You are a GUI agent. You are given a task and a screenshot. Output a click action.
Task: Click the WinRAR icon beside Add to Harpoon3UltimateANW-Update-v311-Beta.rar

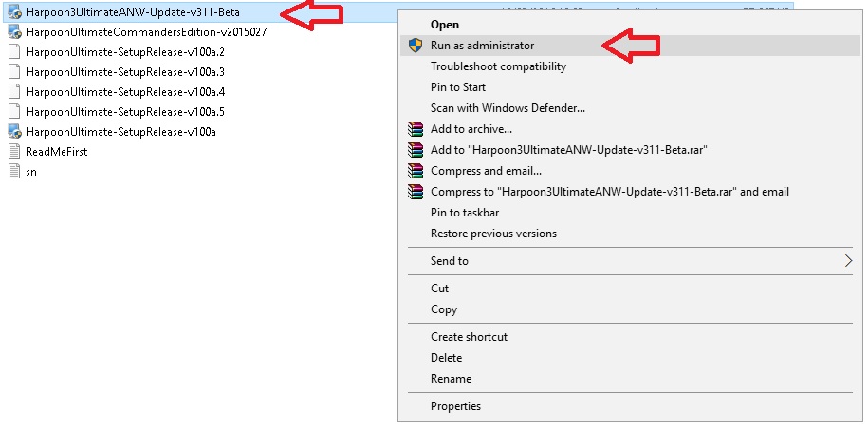tap(416, 150)
